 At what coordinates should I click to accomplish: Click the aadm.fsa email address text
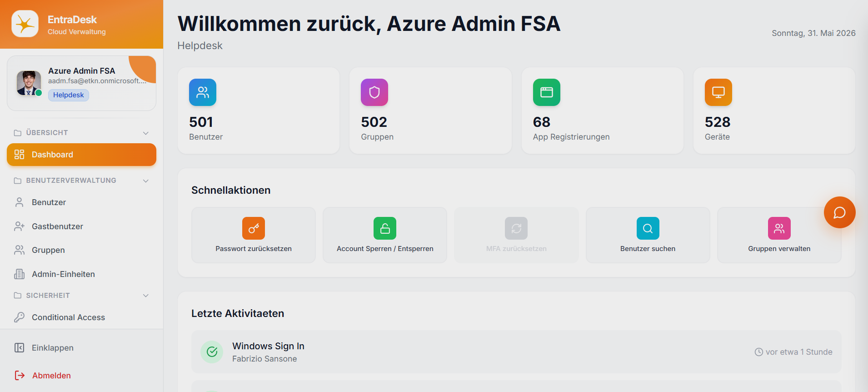97,81
